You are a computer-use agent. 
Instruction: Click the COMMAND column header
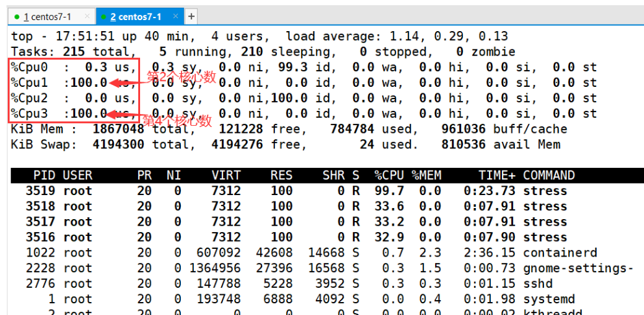click(x=549, y=176)
